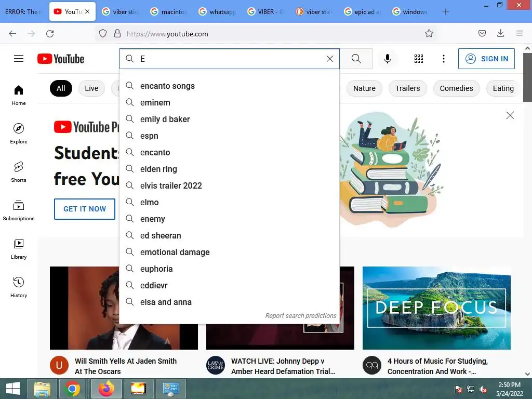This screenshot has width=532, height=399.
Task: Choose 'elvis trailer 2022' suggestion
Action: click(229, 185)
